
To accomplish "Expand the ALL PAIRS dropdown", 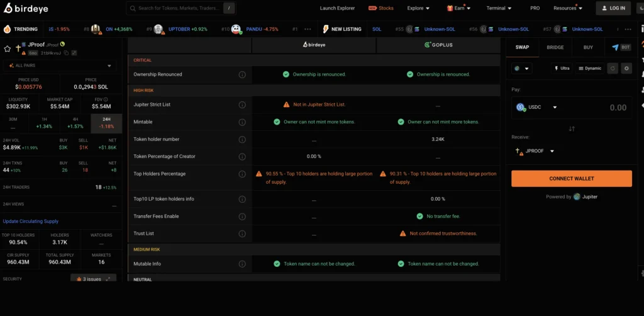I will [60, 65].
